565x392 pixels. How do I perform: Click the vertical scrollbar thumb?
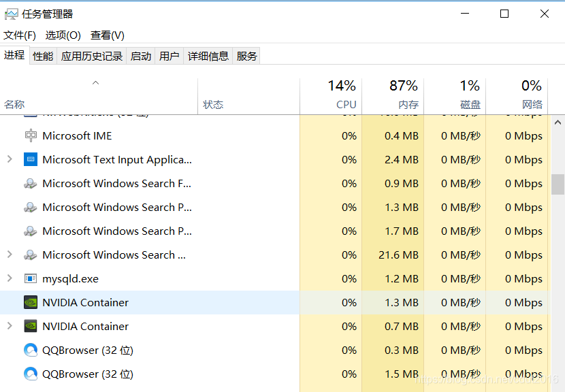click(558, 184)
